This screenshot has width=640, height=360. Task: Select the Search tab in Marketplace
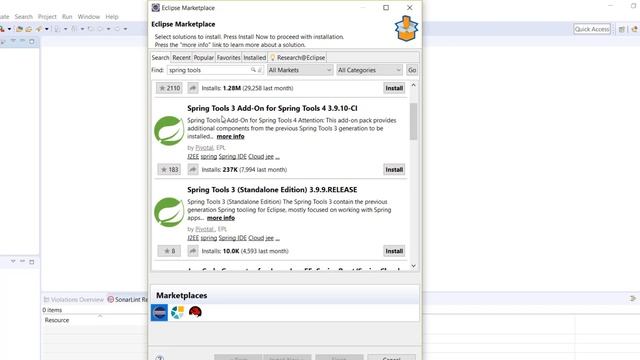point(160,58)
